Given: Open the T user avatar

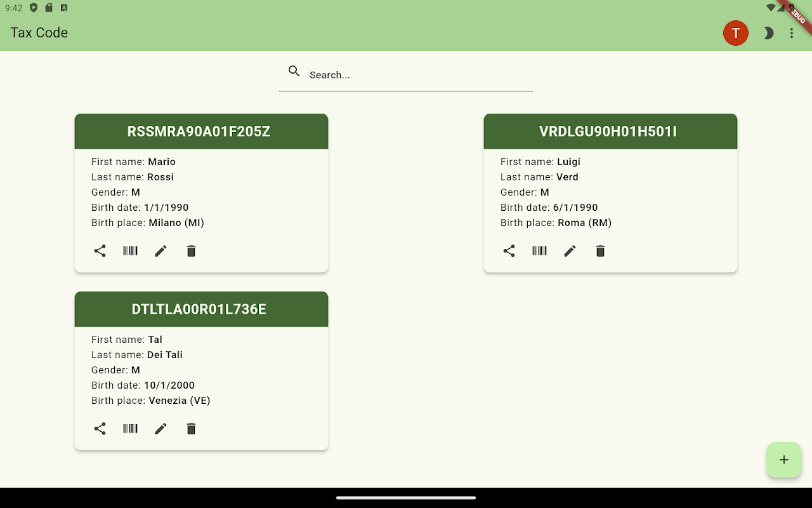Looking at the screenshot, I should (736, 33).
